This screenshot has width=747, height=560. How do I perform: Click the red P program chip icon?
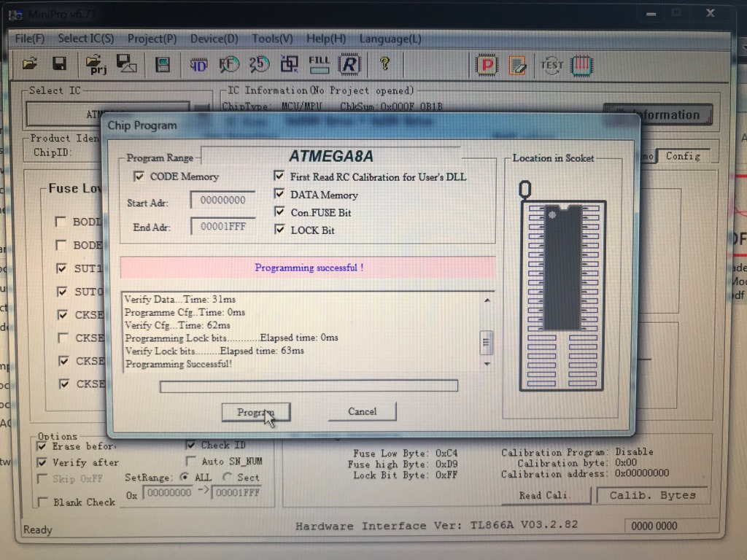pos(486,66)
